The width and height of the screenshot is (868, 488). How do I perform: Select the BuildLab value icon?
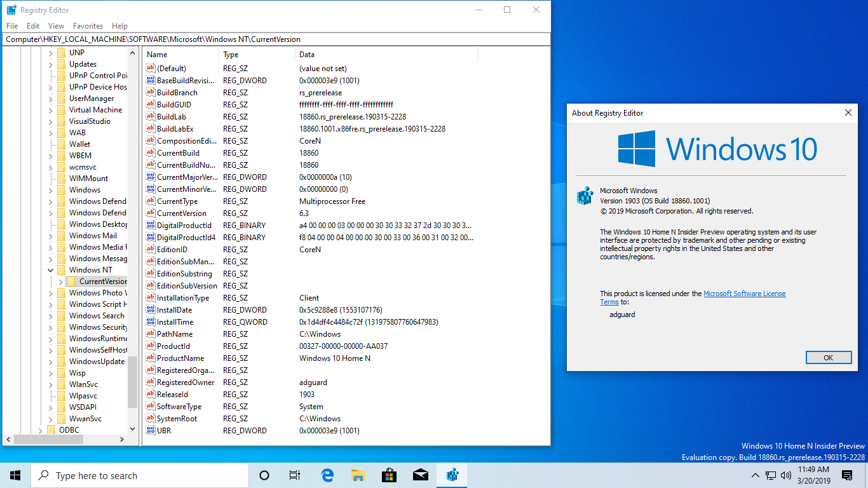[151, 116]
